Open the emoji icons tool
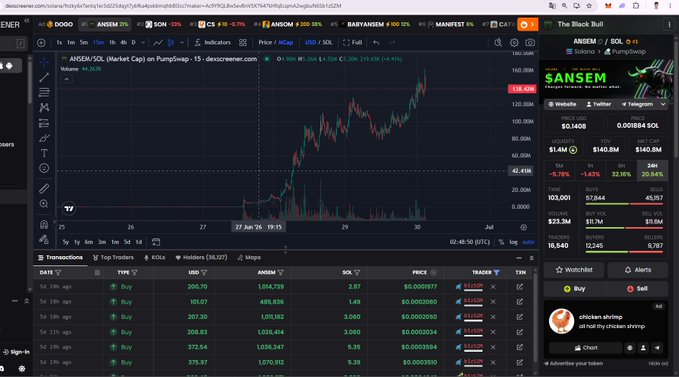The width and height of the screenshot is (679, 377). tap(44, 168)
